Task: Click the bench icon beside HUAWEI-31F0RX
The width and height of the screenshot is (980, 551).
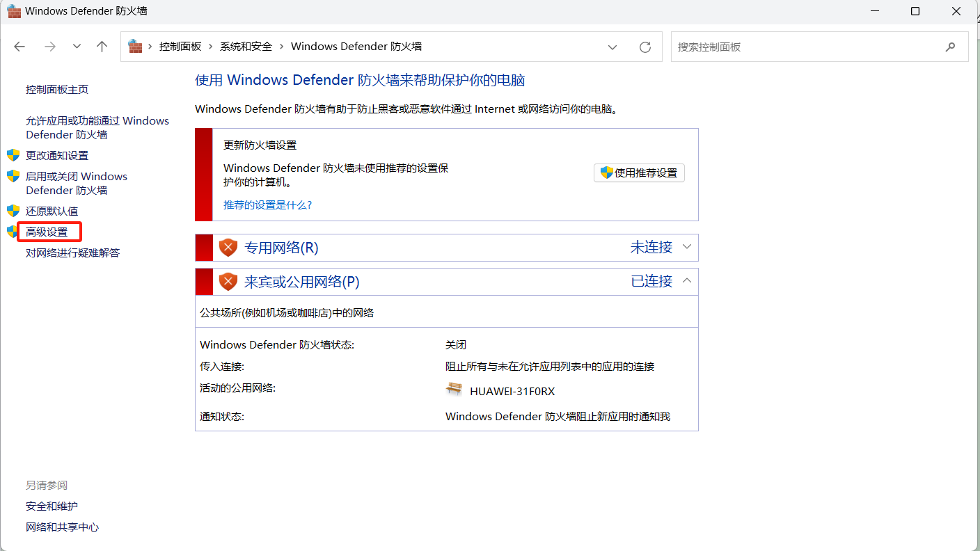Action: (454, 390)
